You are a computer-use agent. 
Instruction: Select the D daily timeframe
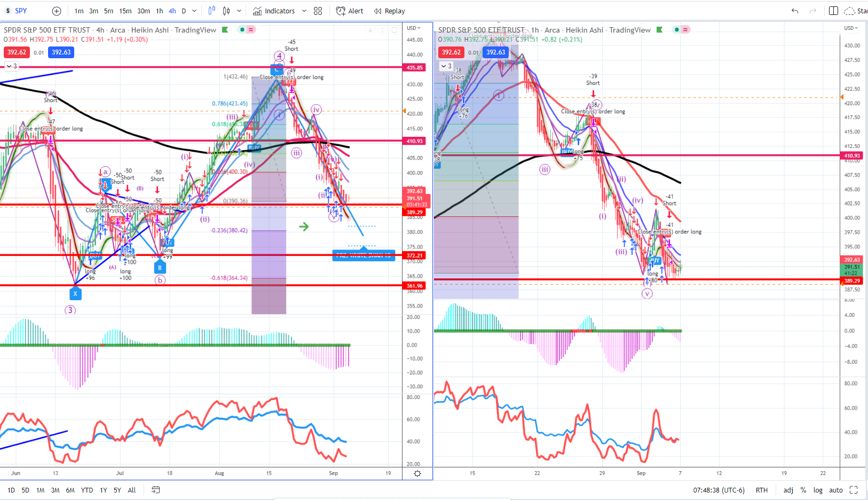[184, 11]
